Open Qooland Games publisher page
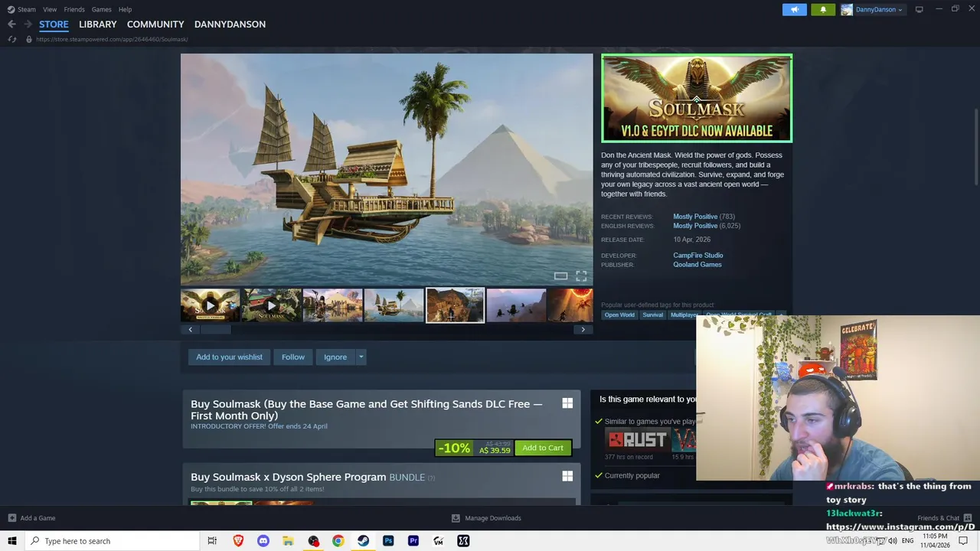 tap(697, 265)
